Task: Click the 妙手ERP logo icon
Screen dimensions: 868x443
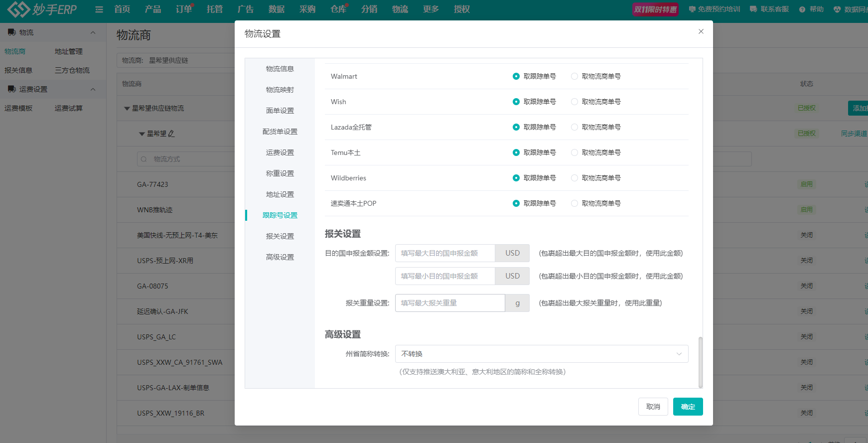Action: [x=18, y=9]
